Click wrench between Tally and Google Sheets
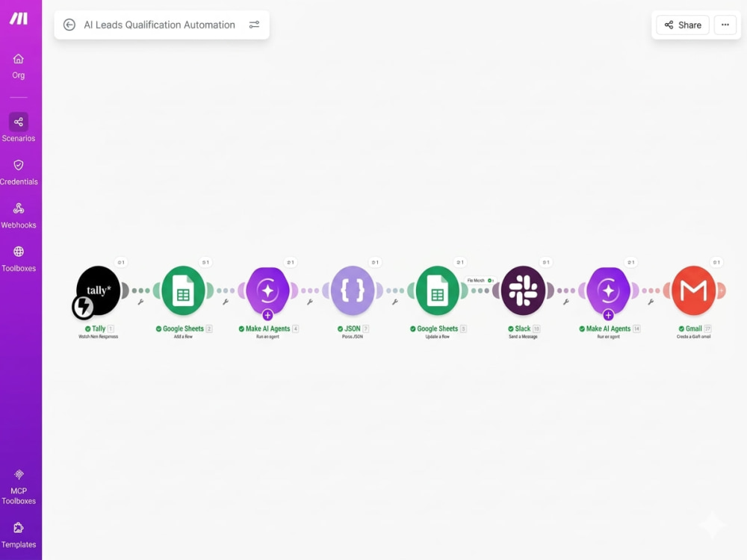This screenshot has width=747, height=560. click(x=141, y=302)
